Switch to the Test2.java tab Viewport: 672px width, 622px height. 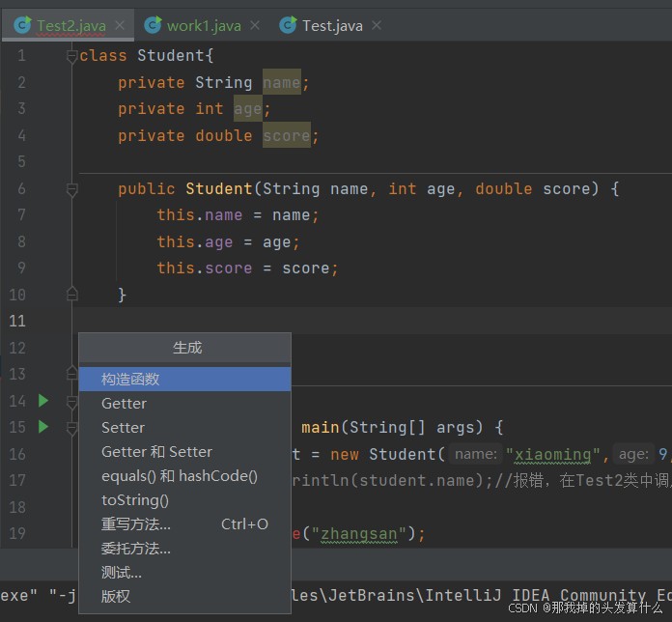(x=70, y=26)
